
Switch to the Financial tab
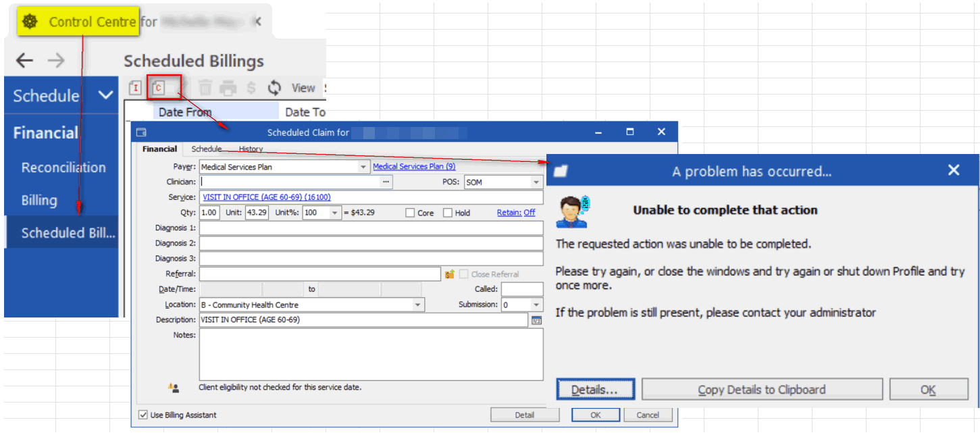[159, 149]
